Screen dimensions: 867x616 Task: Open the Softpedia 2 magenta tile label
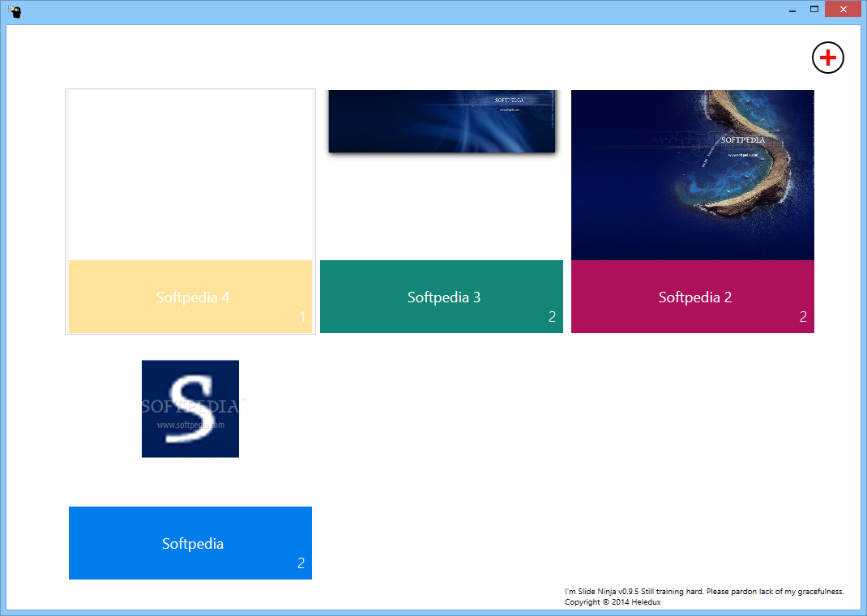(x=692, y=297)
